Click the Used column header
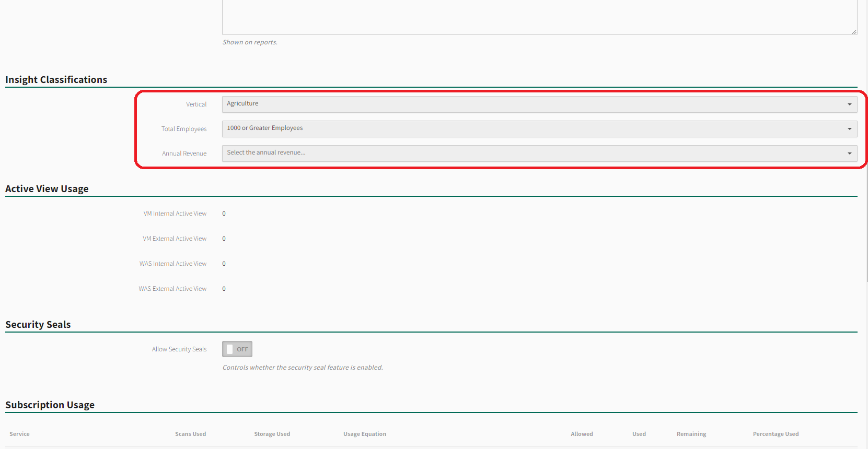The image size is (868, 449). (x=639, y=434)
